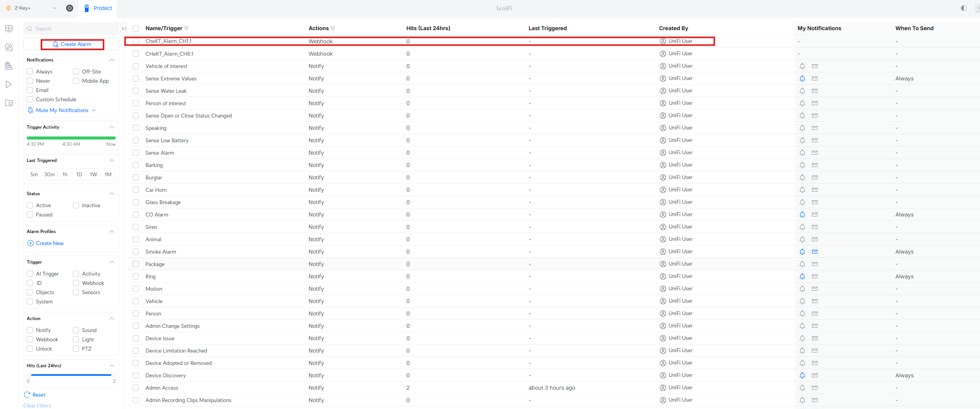Image resolution: width=980 pixels, height=409 pixels.
Task: Collapse the filter sidebar panel arrow
Action: coord(124,28)
